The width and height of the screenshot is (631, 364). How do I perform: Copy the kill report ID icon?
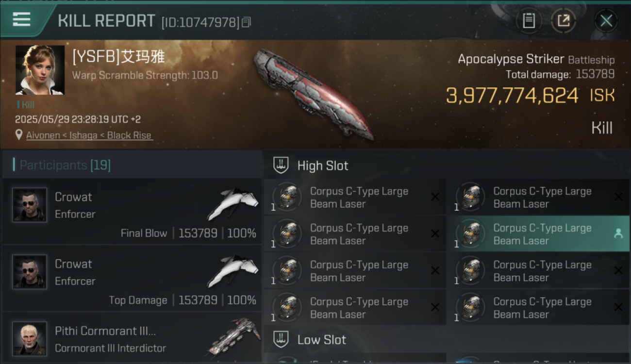(247, 22)
